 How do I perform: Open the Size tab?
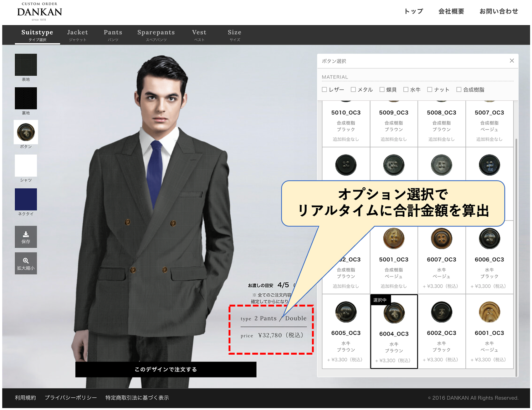234,35
